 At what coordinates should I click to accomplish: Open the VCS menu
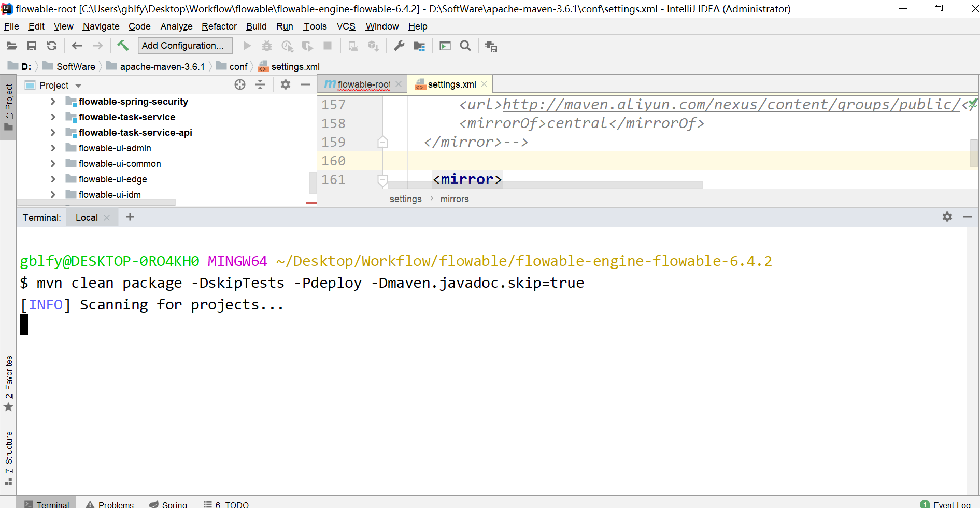click(x=346, y=26)
